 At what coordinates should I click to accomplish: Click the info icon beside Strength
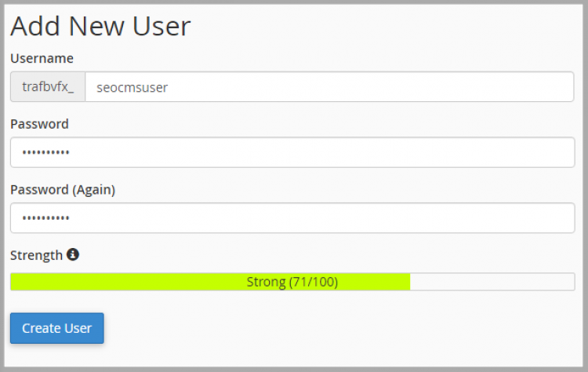(73, 254)
